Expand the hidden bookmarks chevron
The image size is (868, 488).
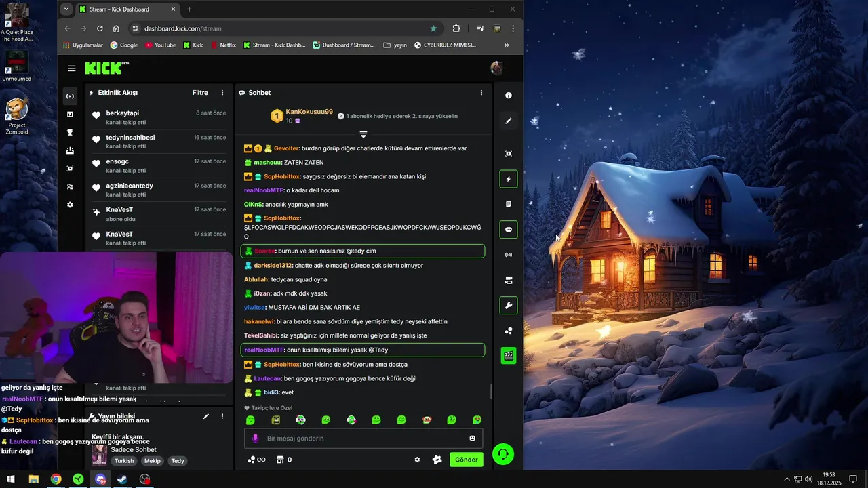click(x=507, y=45)
